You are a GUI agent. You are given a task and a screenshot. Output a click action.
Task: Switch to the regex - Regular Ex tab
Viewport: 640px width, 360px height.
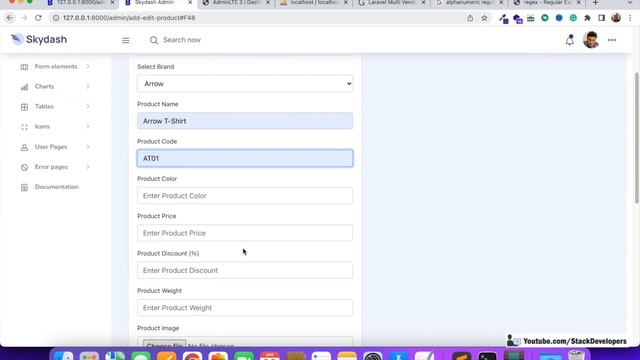point(546,3)
